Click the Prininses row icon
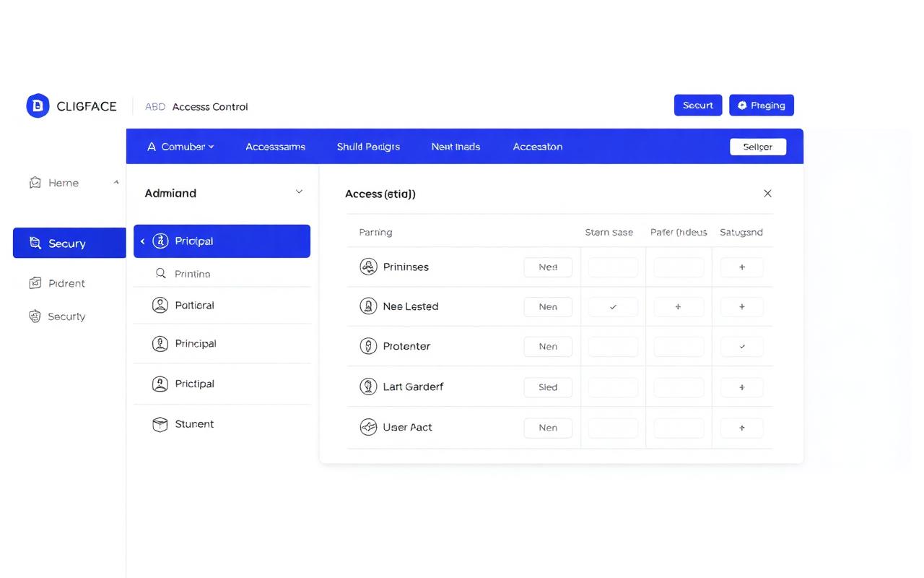 click(368, 267)
